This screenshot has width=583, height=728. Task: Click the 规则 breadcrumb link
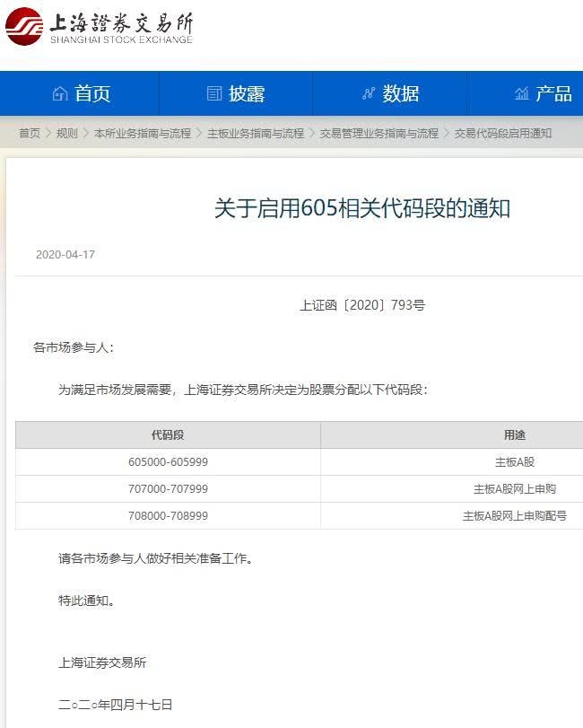tap(67, 133)
